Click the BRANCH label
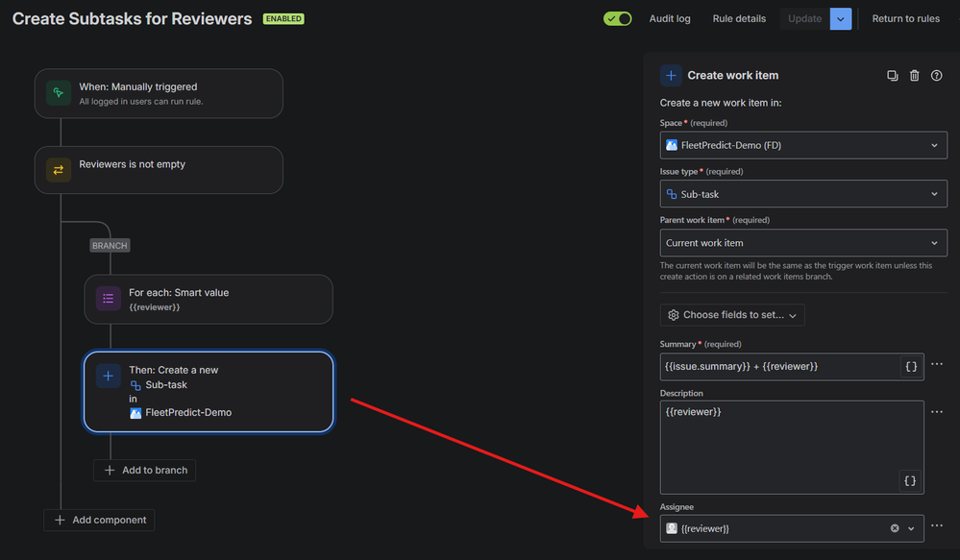Image resolution: width=960 pixels, height=560 pixels. pos(110,246)
